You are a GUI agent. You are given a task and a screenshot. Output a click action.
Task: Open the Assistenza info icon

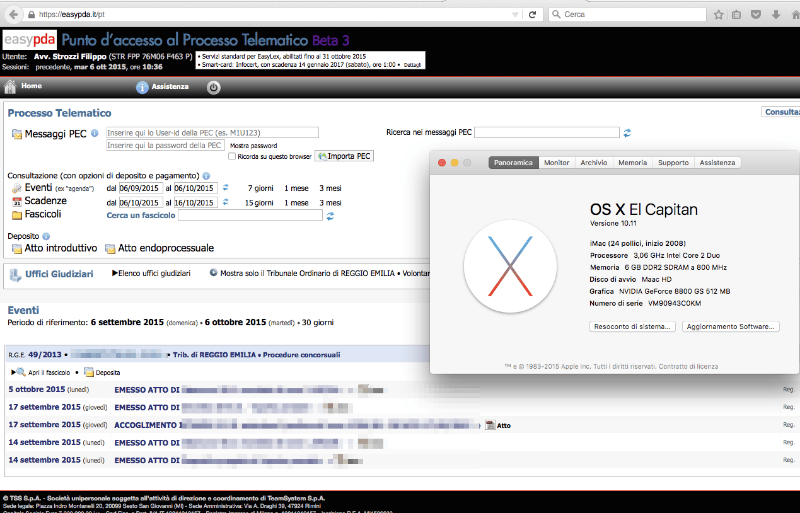(142, 87)
